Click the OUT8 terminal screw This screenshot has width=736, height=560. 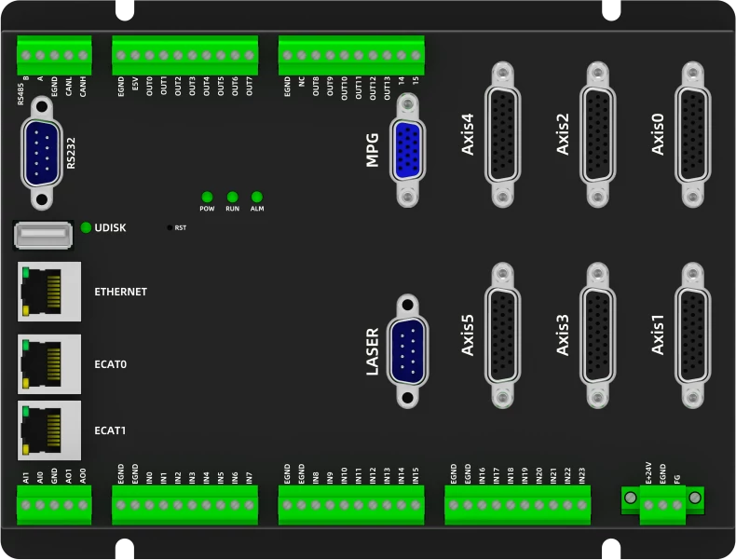(316, 55)
